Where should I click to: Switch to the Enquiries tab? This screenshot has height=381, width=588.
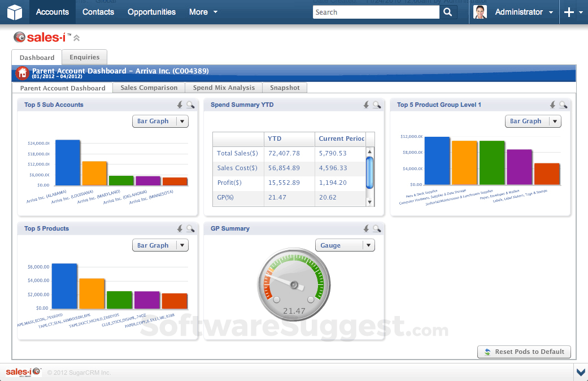tap(85, 57)
